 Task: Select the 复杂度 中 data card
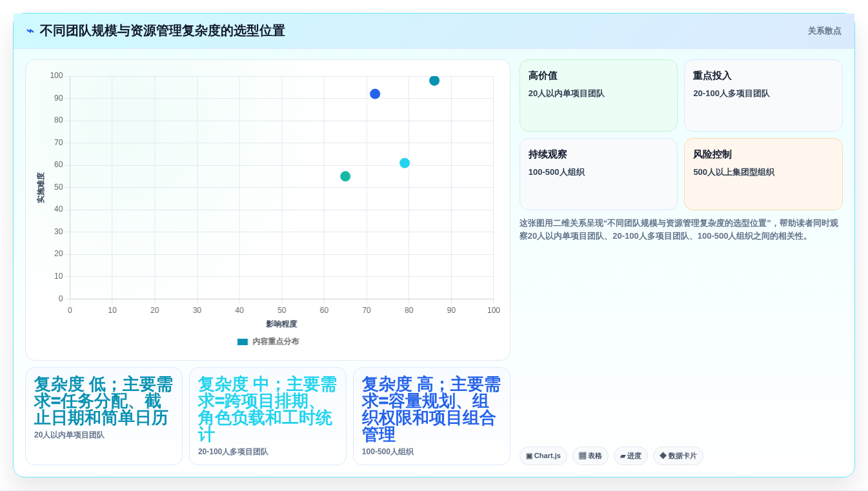click(x=268, y=416)
